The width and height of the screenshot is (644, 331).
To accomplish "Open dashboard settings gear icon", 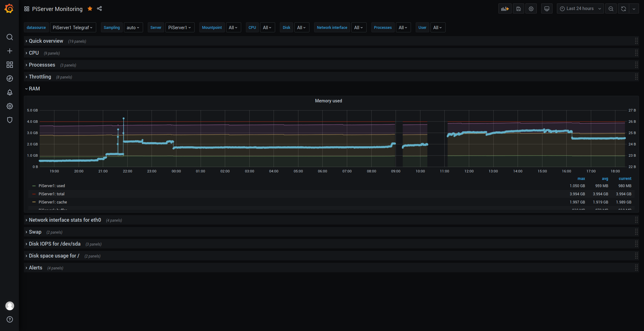I will click(x=531, y=9).
